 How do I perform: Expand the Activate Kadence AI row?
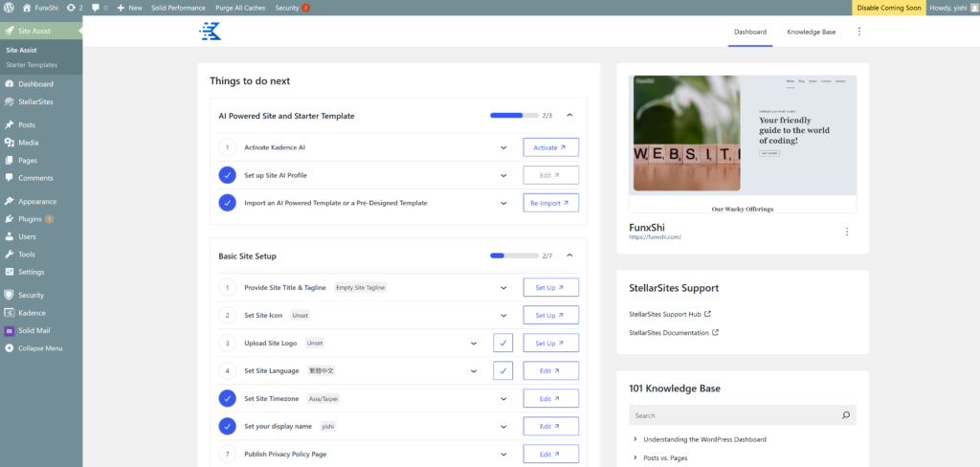pos(503,147)
